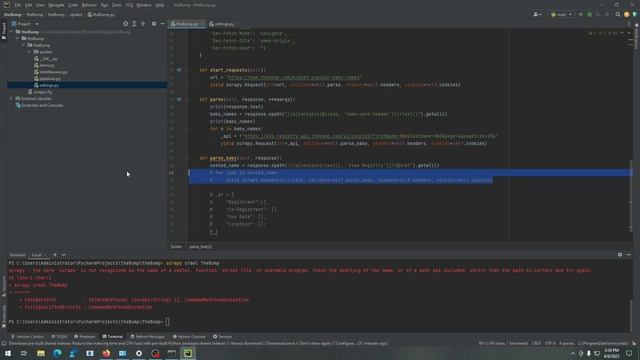Hide the Project panel with minus icon
The height and width of the screenshot is (360, 640).
pyautogui.click(x=162, y=24)
